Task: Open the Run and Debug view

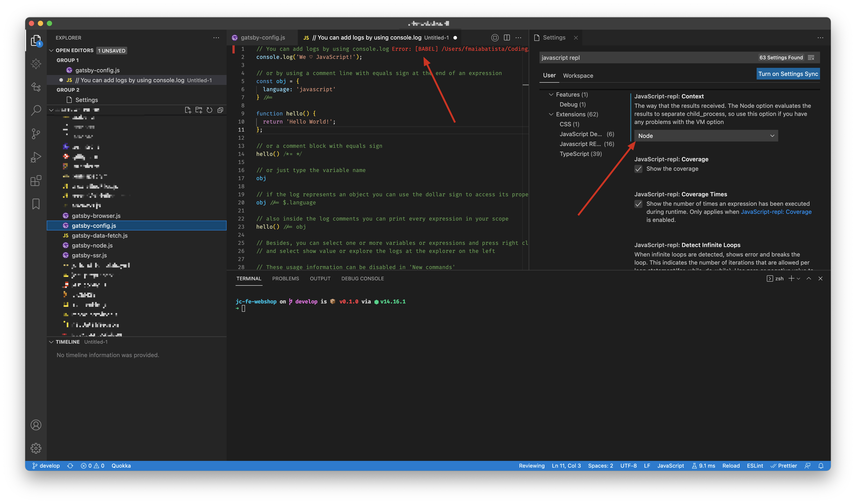Action: (x=36, y=157)
